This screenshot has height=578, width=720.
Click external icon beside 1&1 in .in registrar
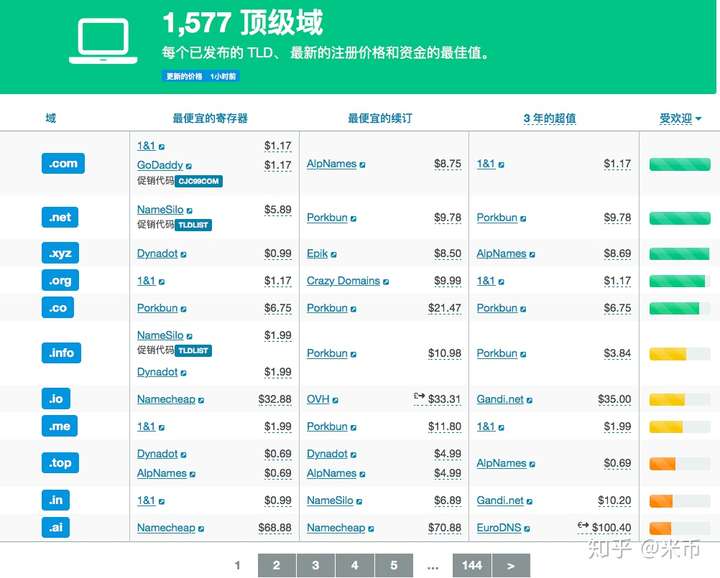[x=161, y=502]
